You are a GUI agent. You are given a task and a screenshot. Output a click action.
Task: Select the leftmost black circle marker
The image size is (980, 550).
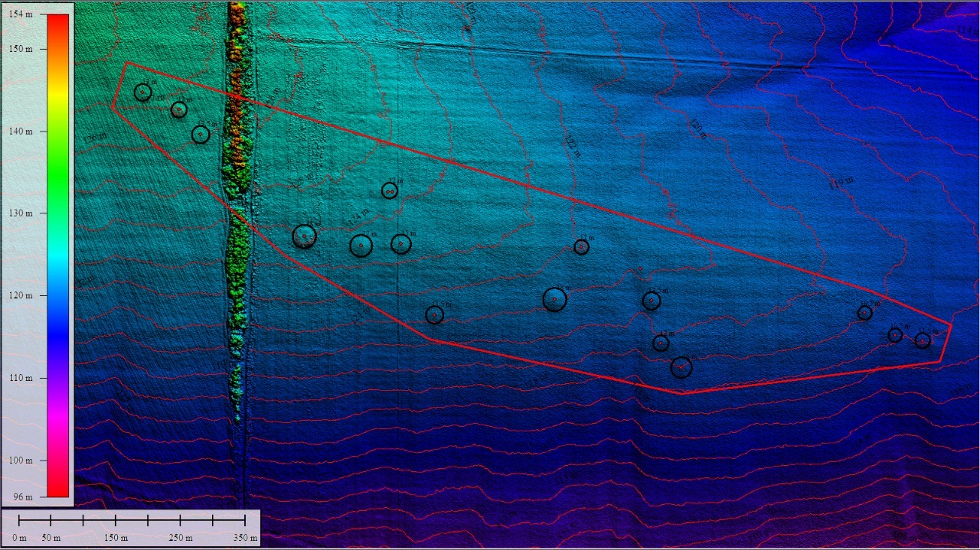(143, 93)
